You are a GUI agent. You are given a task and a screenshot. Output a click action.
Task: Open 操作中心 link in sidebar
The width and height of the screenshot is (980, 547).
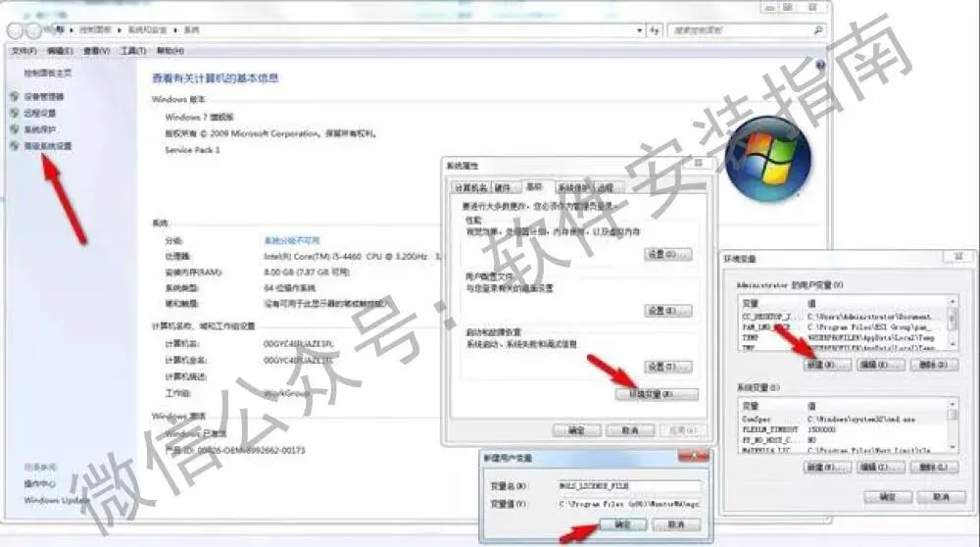(40, 483)
